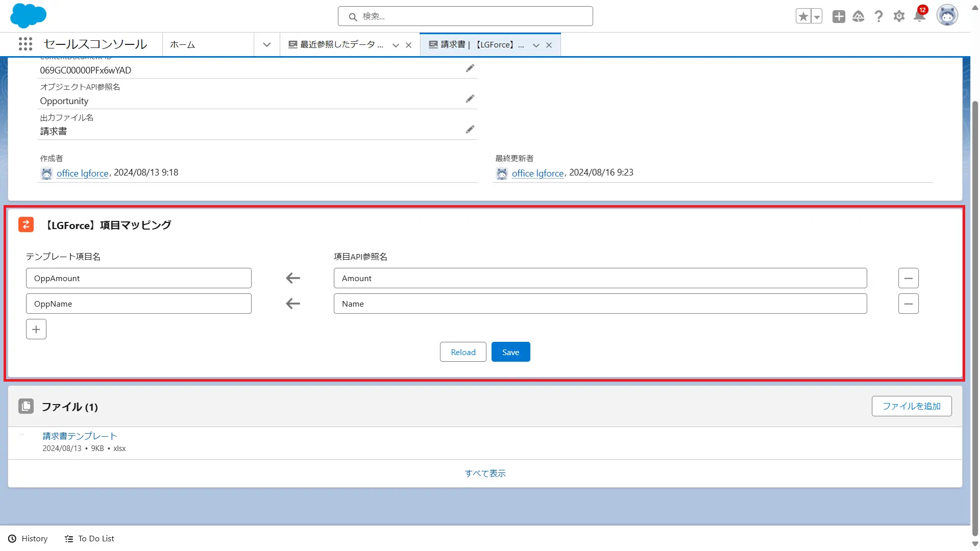980x551 pixels.
Task: Click the Save button
Action: click(x=510, y=352)
